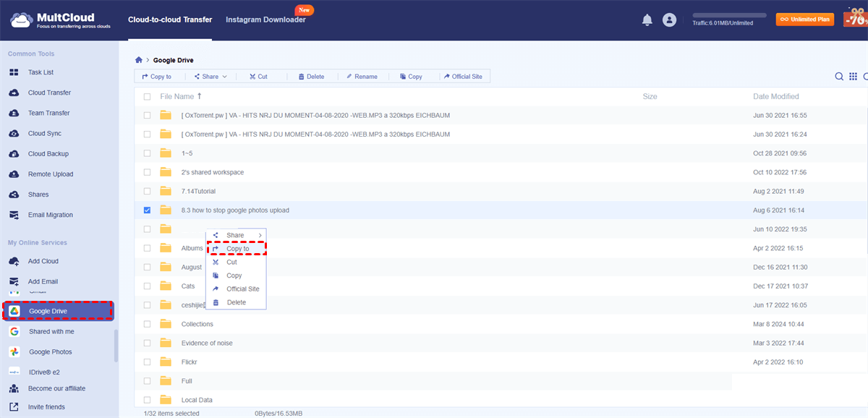Check the Collections folder checkbox
The width and height of the screenshot is (868, 418).
click(x=148, y=324)
